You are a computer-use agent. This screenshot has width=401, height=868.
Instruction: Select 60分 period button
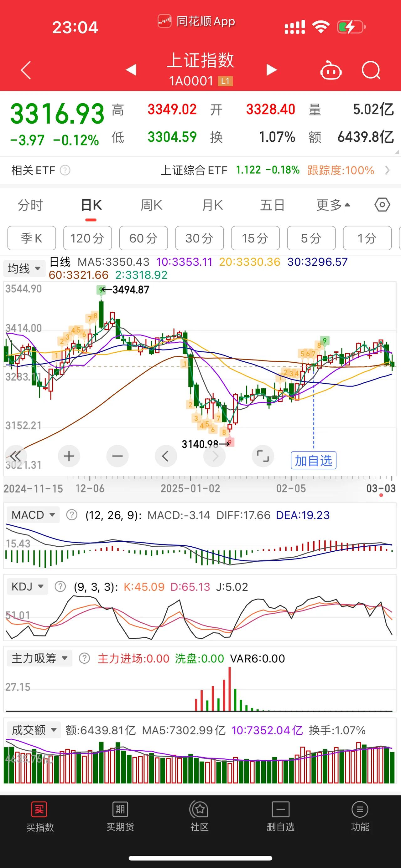point(143,238)
